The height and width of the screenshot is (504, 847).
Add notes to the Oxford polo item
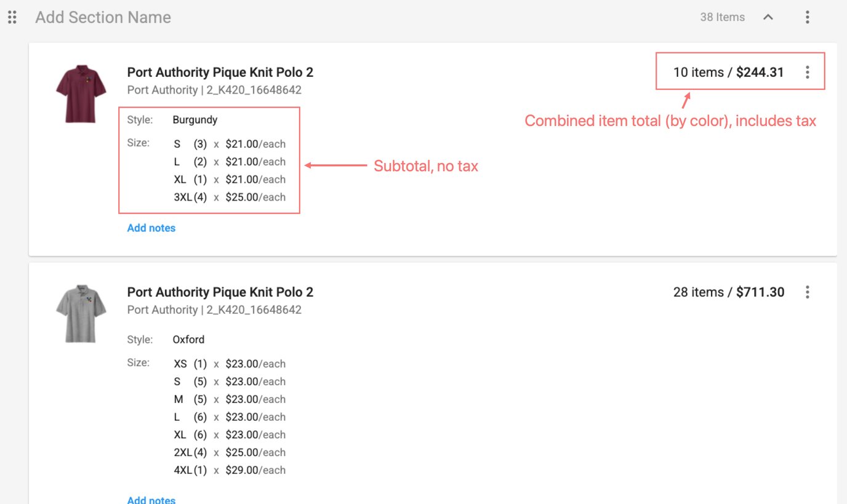(x=151, y=499)
